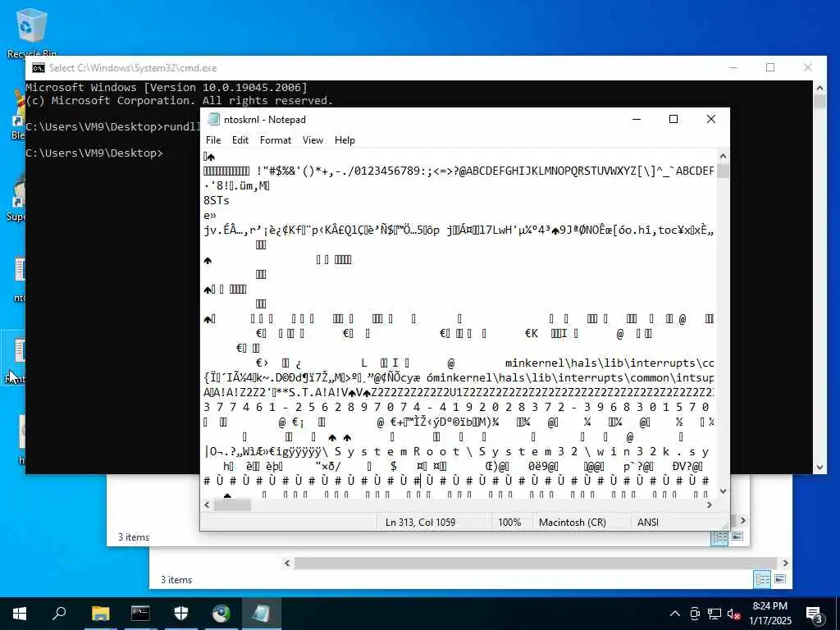Click the '3 7 7 4 6 1 - 2 5 6' number line

coord(458,407)
